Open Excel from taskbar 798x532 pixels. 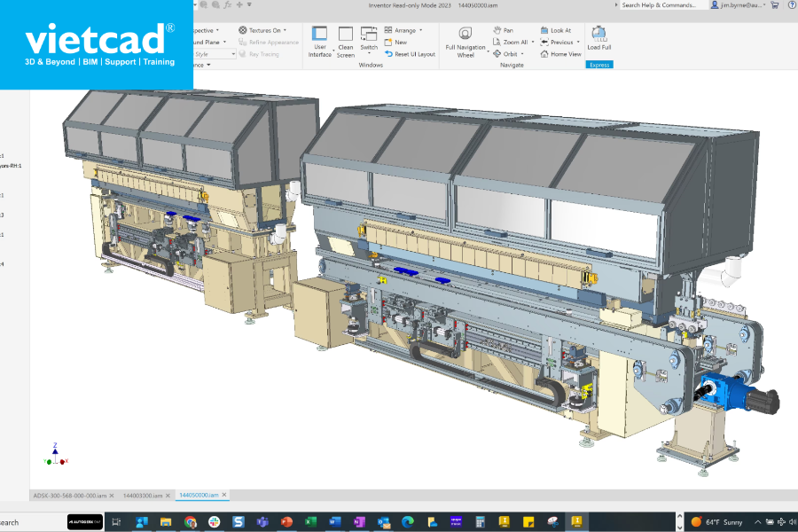click(x=310, y=522)
